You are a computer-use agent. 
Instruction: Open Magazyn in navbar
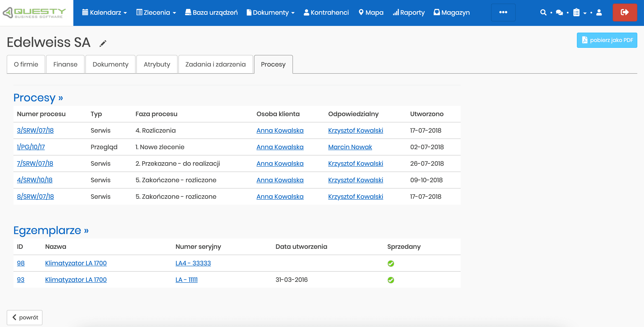pyautogui.click(x=451, y=13)
